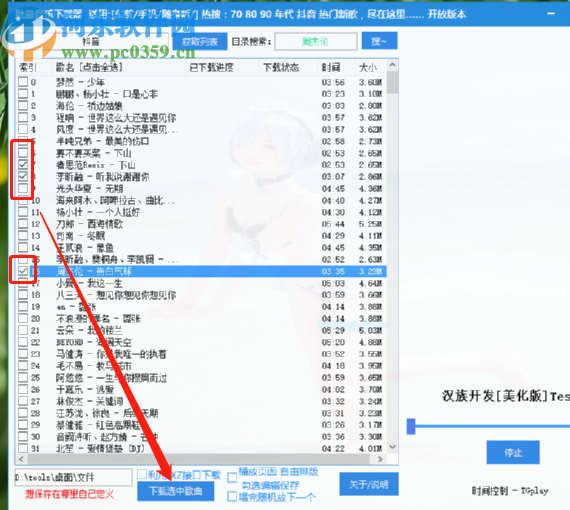Image resolution: width=570 pixels, height=510 pixels.
Task: Click the 获取列表 button
Action: coord(200,42)
